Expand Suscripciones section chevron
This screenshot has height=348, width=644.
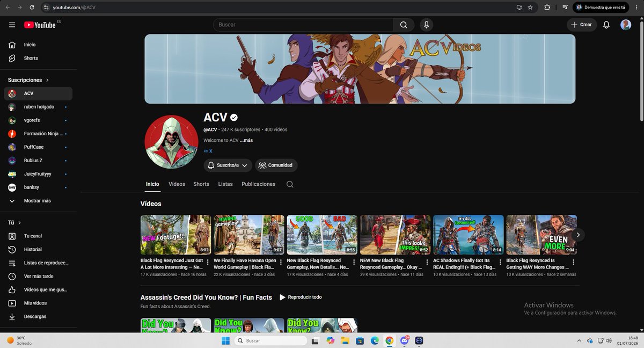click(47, 80)
